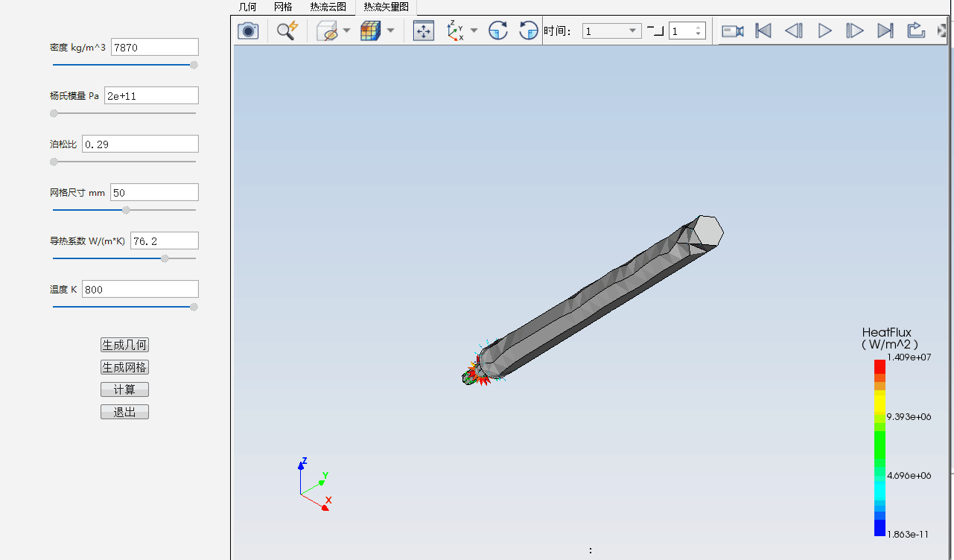This screenshot has width=954, height=560.
Task: Click the colored cube display icon
Action: (x=370, y=31)
